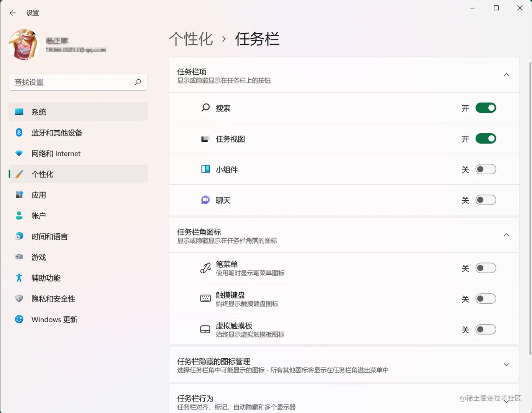This screenshot has height=413, width=532.
Task: Click the 任务栏项 section header text
Action: [x=192, y=72]
